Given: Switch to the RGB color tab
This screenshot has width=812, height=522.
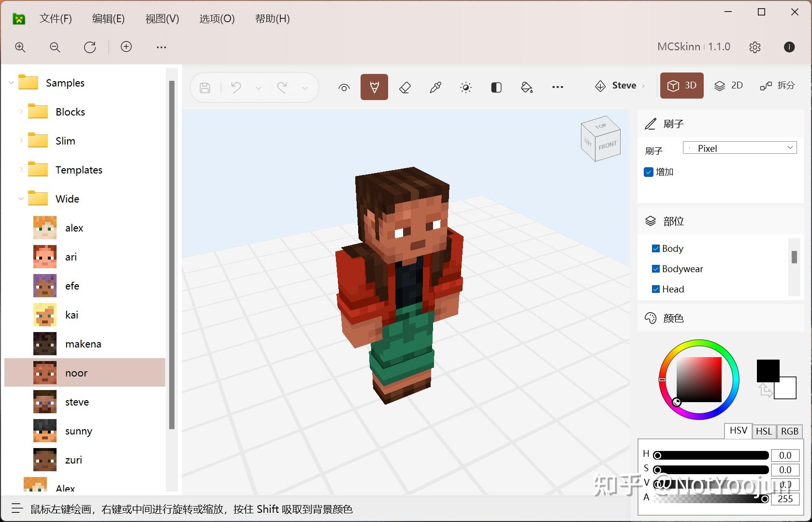Looking at the screenshot, I should [789, 431].
